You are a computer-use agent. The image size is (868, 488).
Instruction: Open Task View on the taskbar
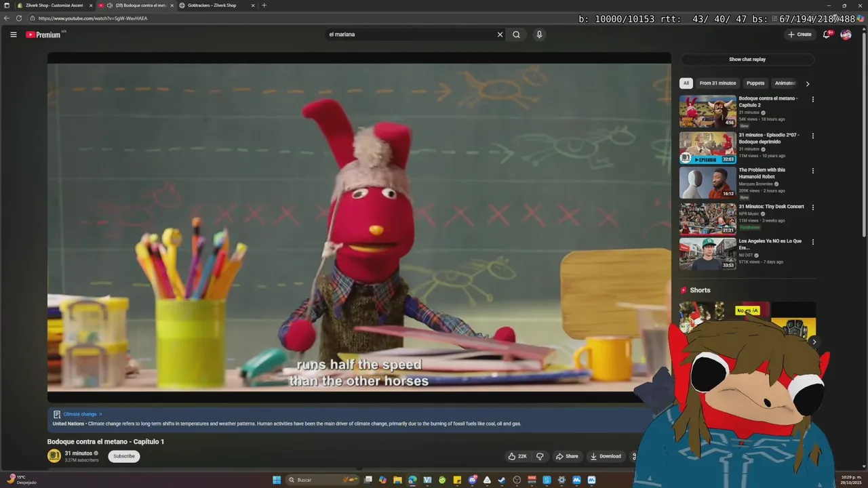click(368, 480)
